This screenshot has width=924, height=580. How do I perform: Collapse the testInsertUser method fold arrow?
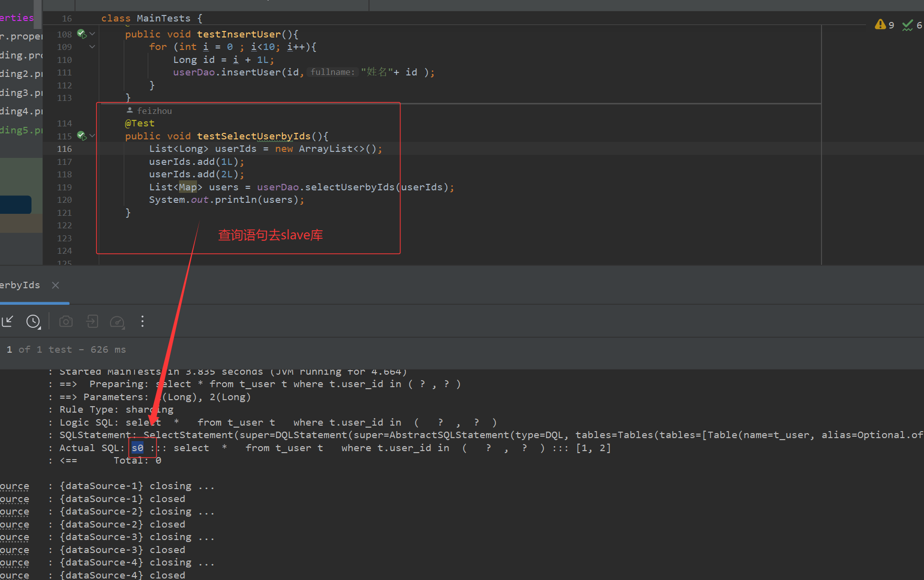[92, 34]
